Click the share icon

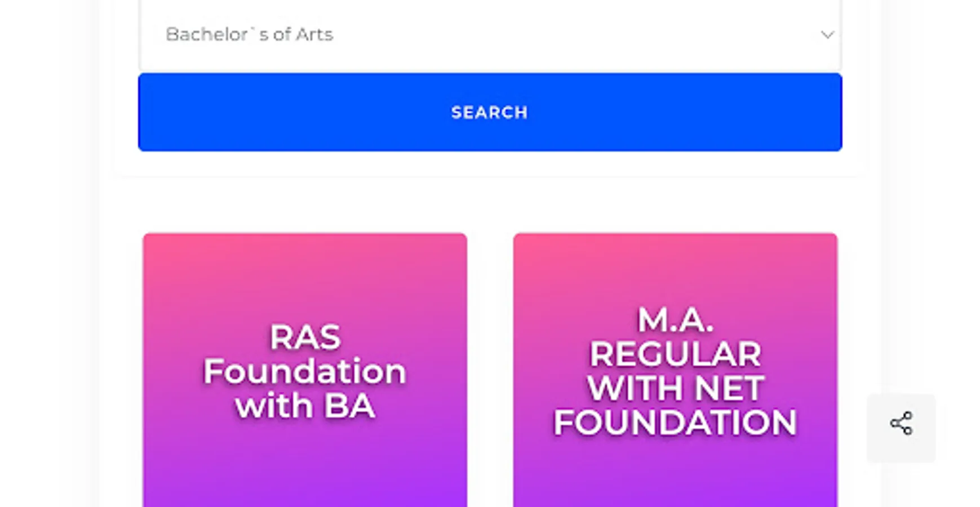tap(901, 424)
